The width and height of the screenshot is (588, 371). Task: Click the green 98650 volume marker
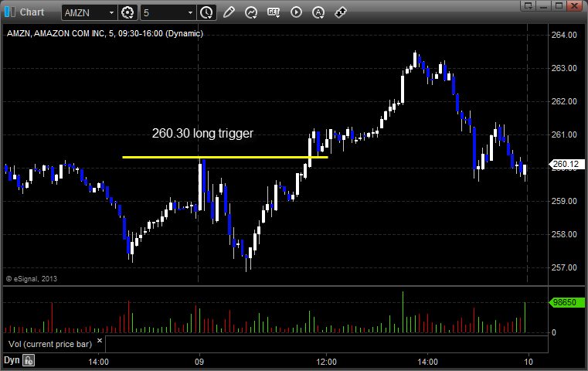tap(566, 302)
